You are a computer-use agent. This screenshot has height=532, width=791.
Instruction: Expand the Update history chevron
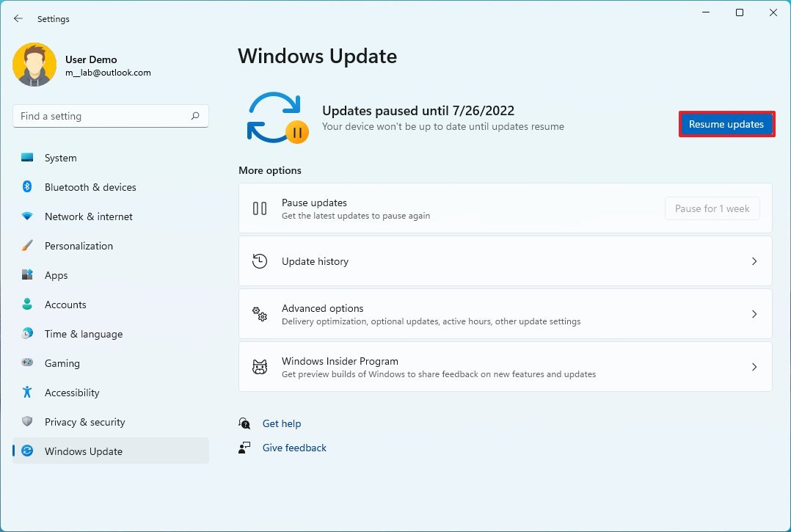[x=754, y=261]
